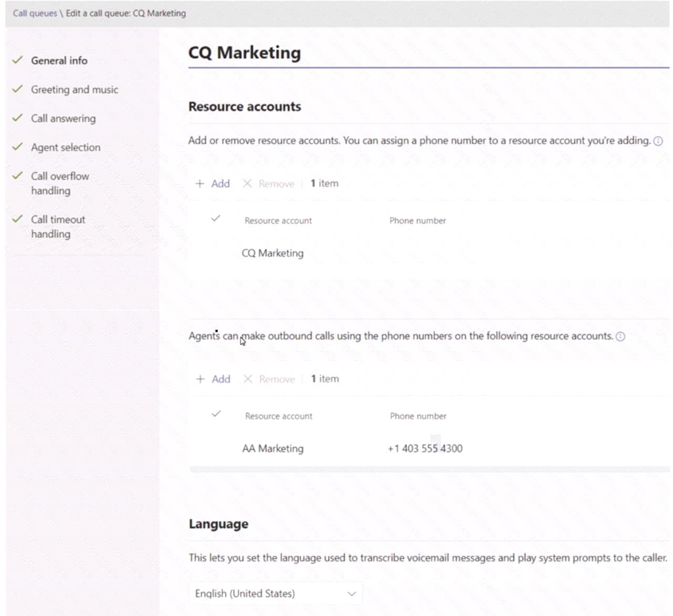The width and height of the screenshot is (673, 616).
Task: Go to the Call answering section
Action: 63,119
